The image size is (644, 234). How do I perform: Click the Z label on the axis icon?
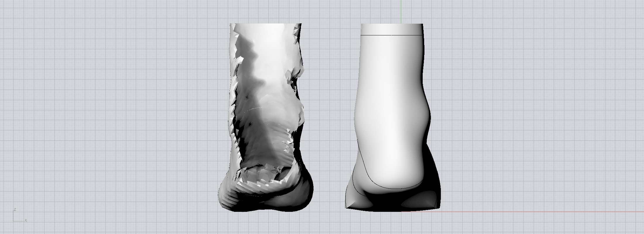(x=15, y=210)
